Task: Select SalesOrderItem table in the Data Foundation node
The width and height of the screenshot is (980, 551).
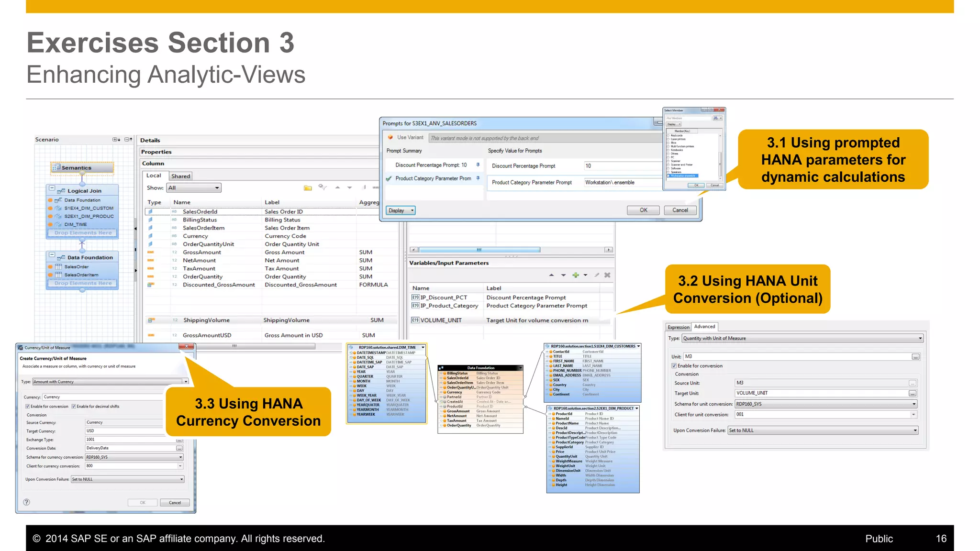Action: coord(81,275)
